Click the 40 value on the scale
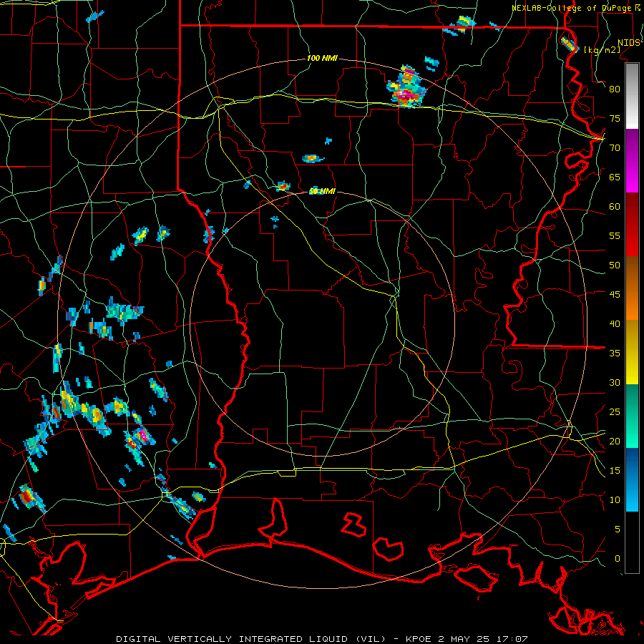Screen dimensions: 644x644 (x=615, y=323)
